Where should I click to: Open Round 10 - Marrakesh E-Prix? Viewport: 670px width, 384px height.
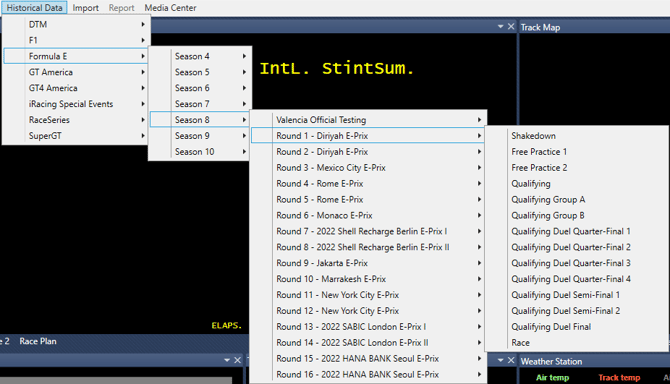coord(368,279)
